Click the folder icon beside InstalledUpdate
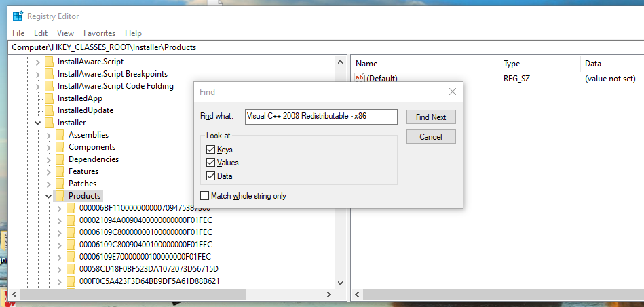Screen dimensions: 644x307 point(50,110)
